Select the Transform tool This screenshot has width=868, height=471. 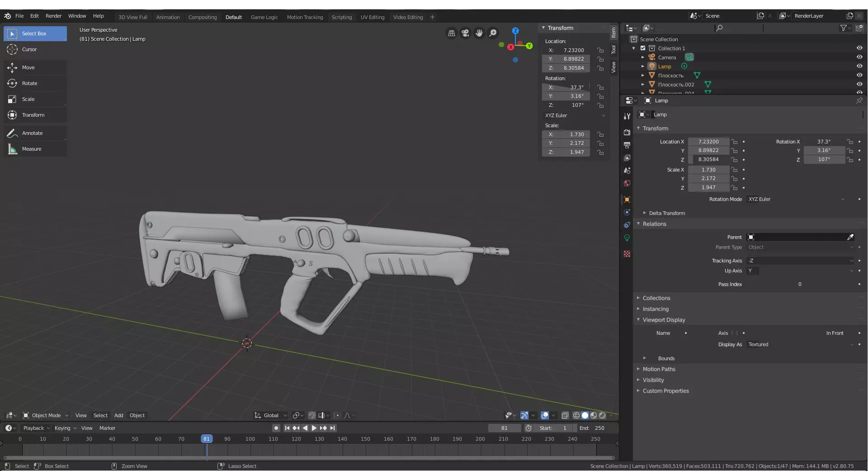[35, 115]
